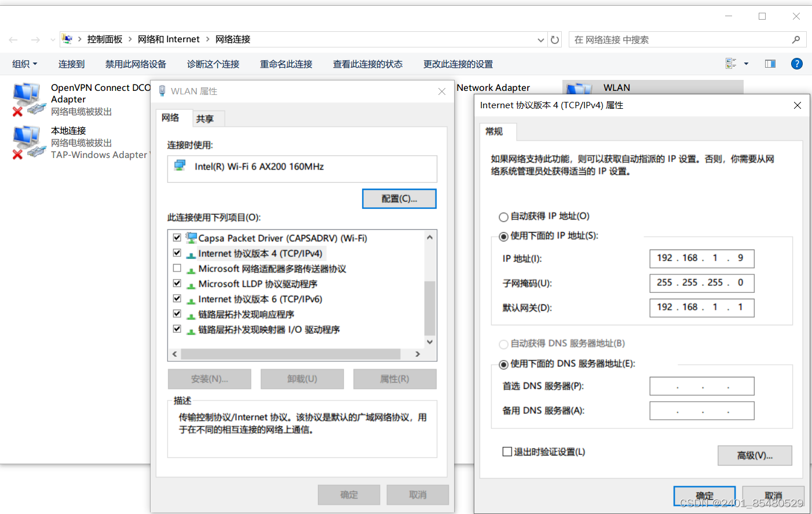The image size is (812, 514).
Task: Toggle the Capsa Packet Driver checkbox
Action: coord(177,238)
